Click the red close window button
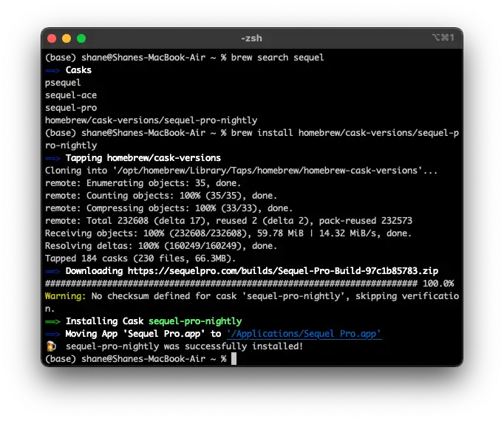 coord(52,38)
